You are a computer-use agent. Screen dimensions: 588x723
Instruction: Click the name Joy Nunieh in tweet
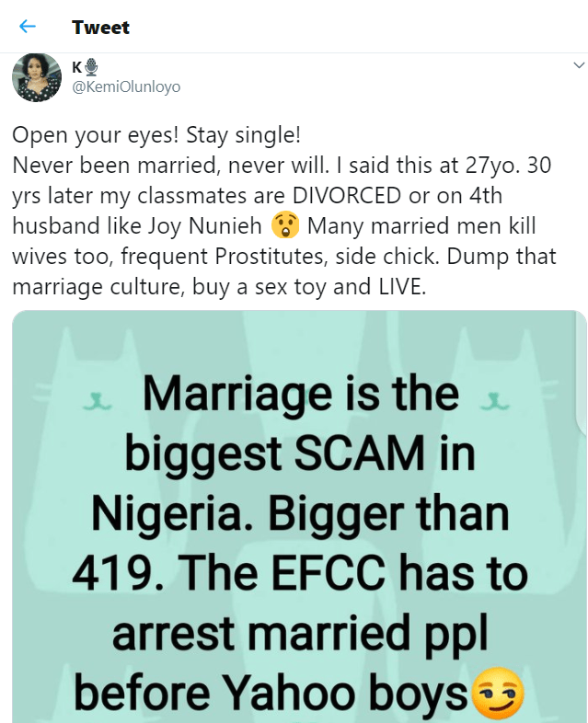point(205,226)
